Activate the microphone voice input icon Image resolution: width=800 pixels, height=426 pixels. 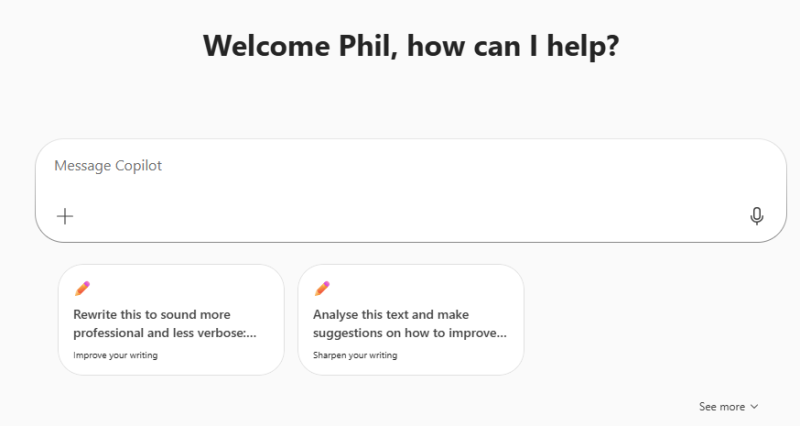click(x=757, y=216)
